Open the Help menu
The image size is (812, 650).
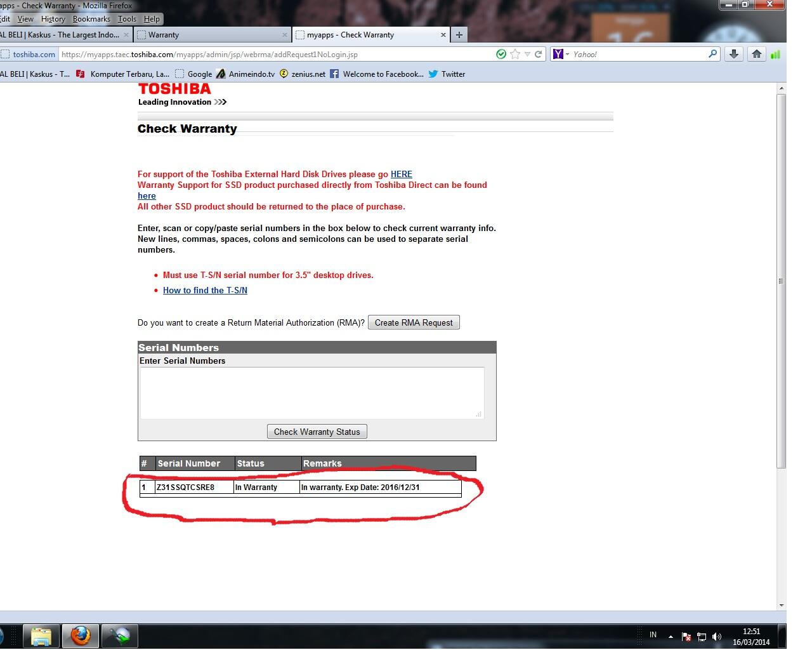click(152, 19)
